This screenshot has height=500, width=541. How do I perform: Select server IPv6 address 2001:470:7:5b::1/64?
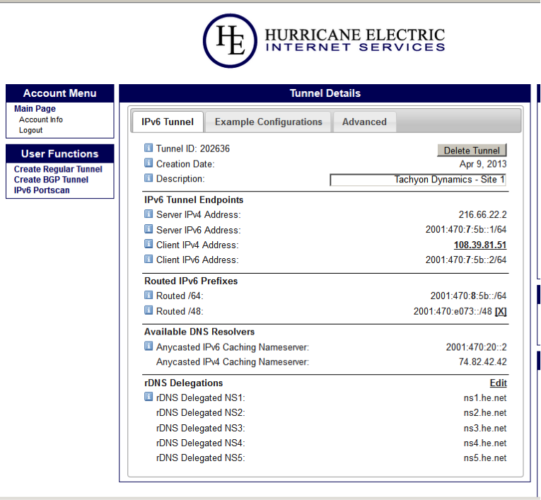pos(466,229)
